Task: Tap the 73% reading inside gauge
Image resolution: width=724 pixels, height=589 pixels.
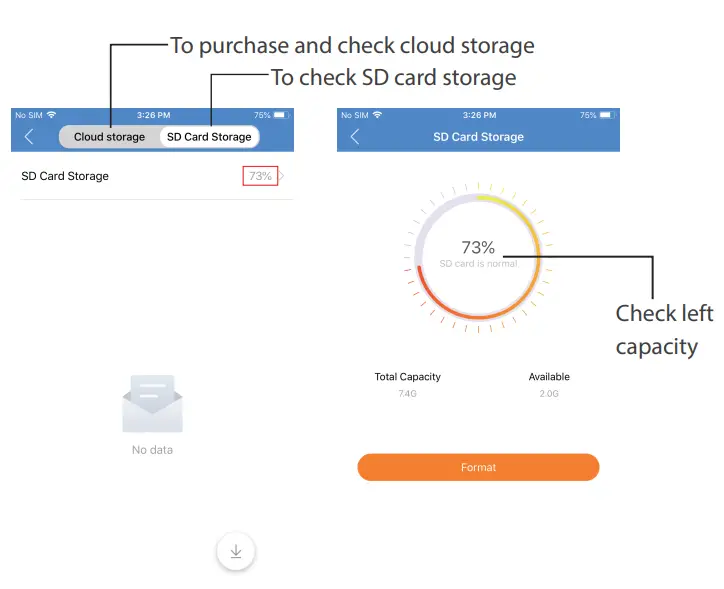Action: (478, 248)
